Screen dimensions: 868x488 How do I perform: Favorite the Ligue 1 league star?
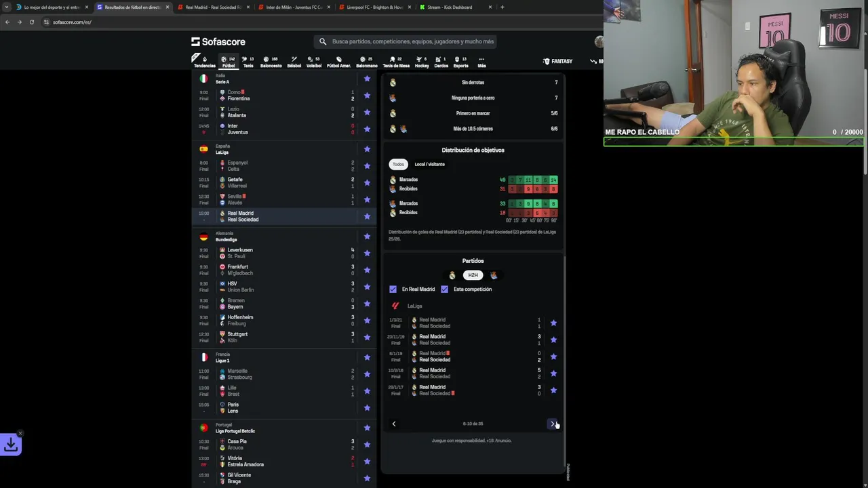pyautogui.click(x=367, y=357)
